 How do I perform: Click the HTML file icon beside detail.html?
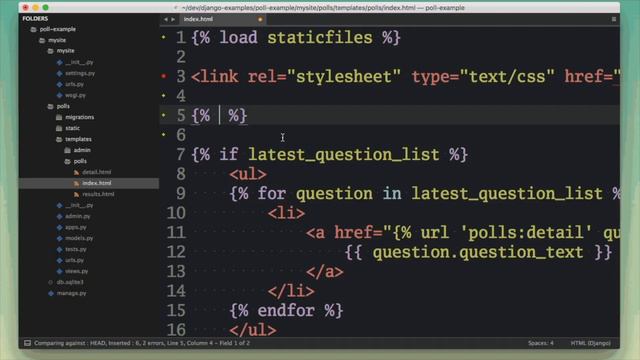click(x=76, y=172)
